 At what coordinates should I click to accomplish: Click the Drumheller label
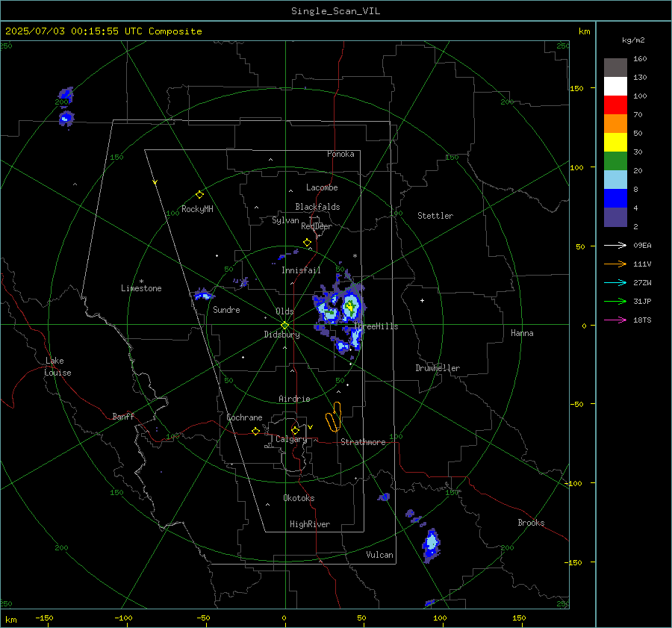click(438, 368)
